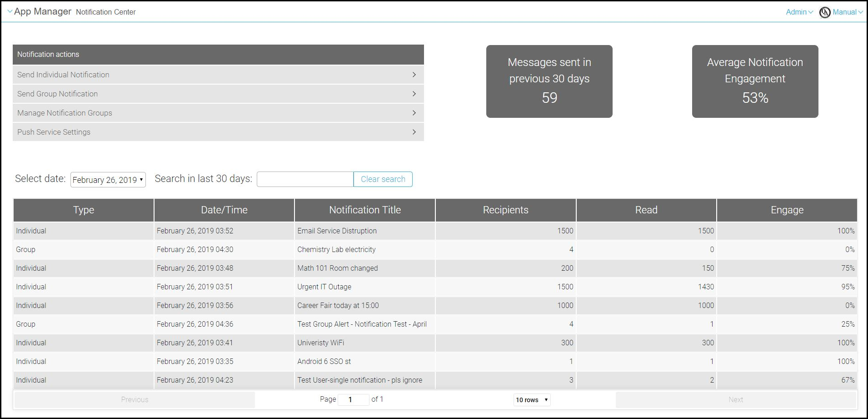Click the Previous page button
Screen dimensions: 868x419
[x=135, y=399]
